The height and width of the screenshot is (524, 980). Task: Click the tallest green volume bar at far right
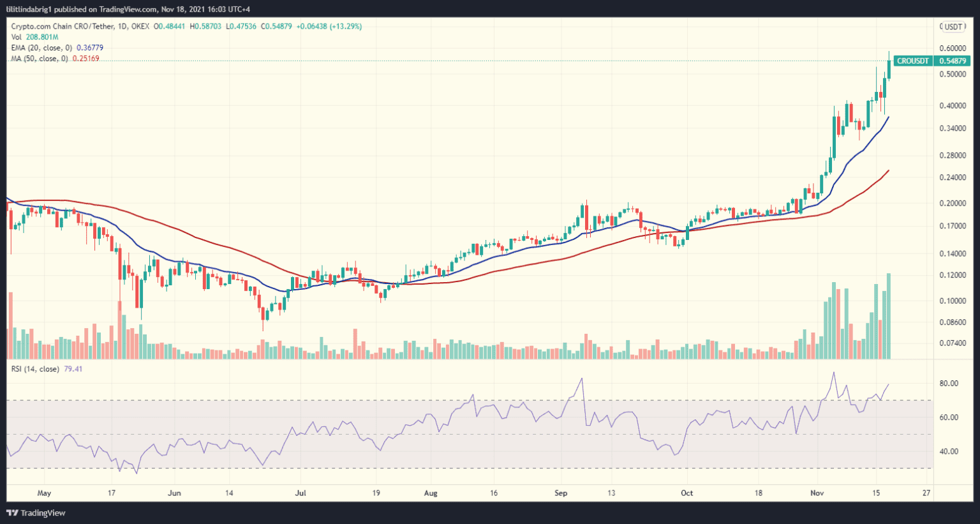[x=889, y=316]
